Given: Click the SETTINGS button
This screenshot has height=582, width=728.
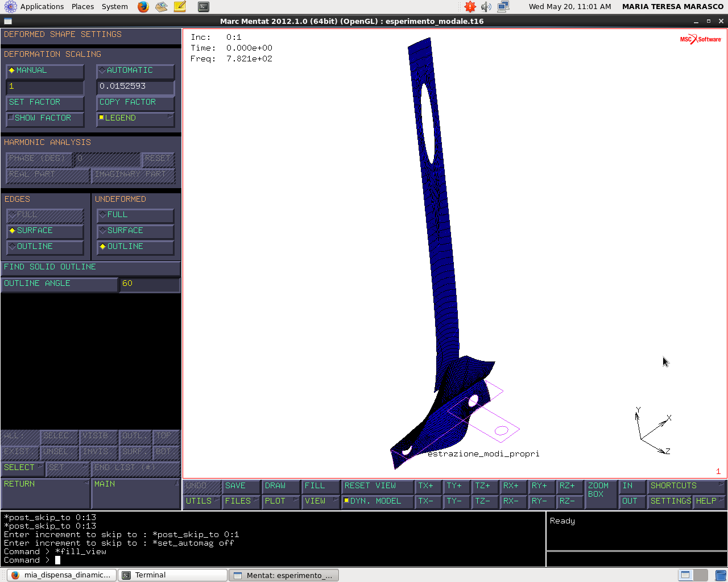Looking at the screenshot, I should [x=670, y=501].
